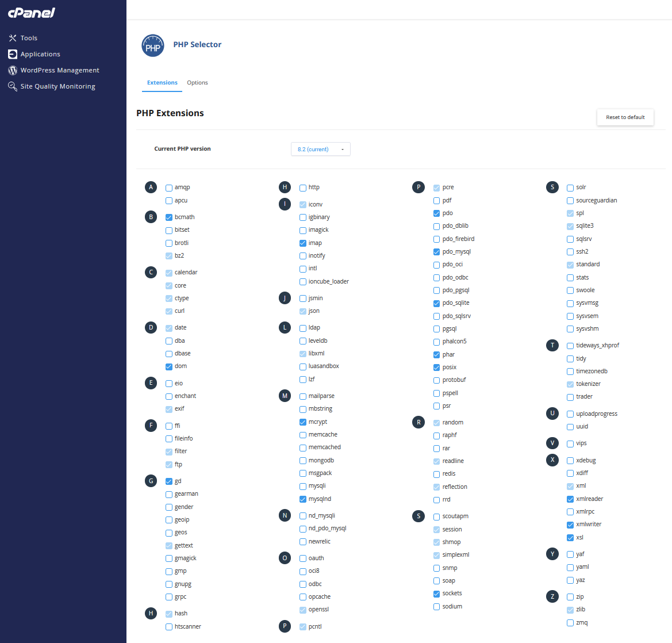The width and height of the screenshot is (672, 643).
Task: Select the Extensions tab
Action: point(162,83)
